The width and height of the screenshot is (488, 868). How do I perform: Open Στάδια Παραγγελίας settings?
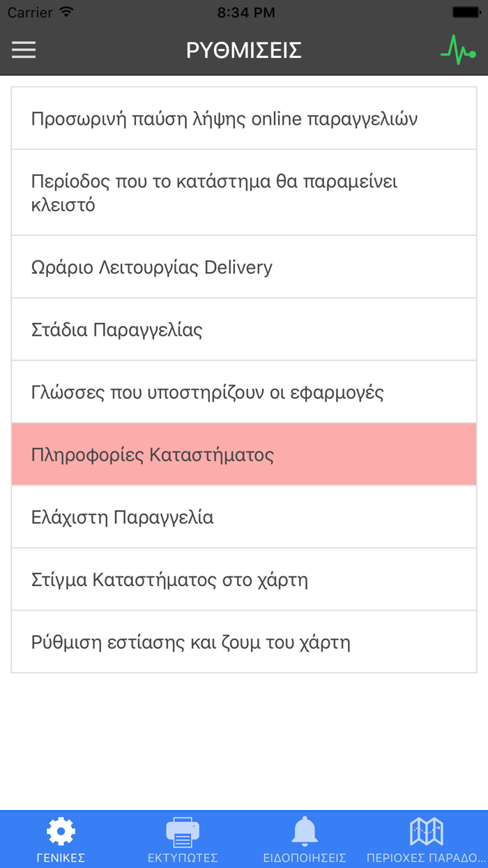tap(244, 329)
